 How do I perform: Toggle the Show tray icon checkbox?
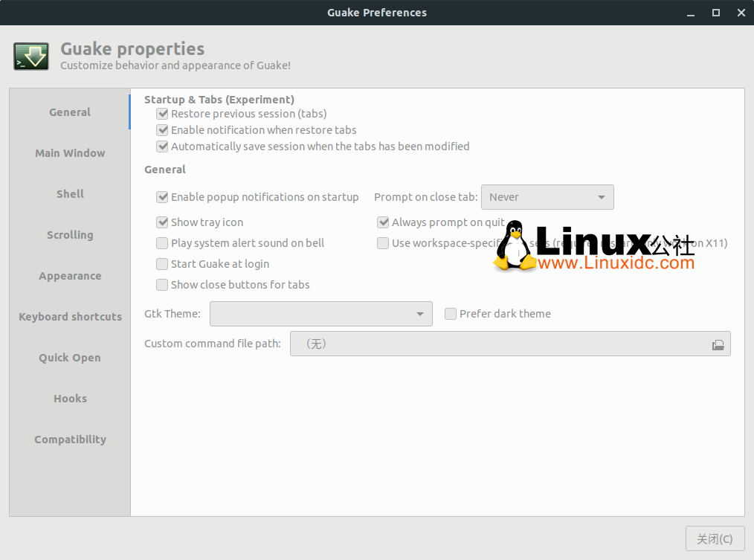tap(163, 222)
